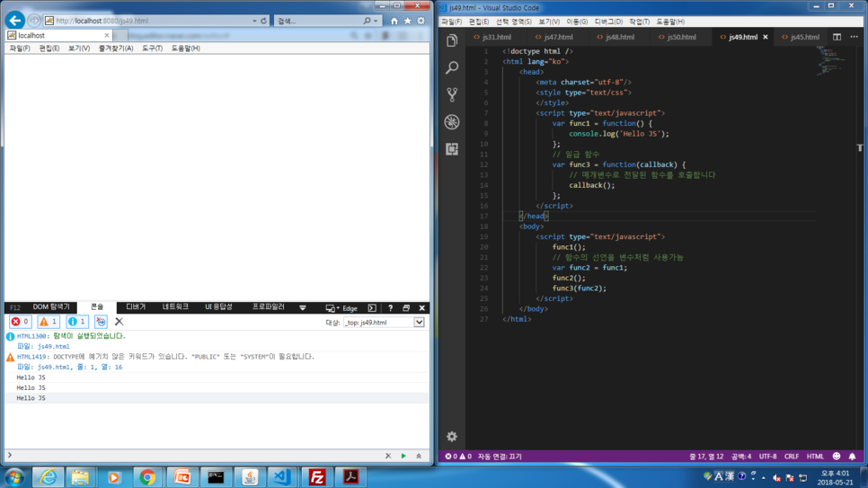Open IE 즐겨찾기(A) menu
Image resolution: width=868 pixels, height=488 pixels.
coord(116,49)
